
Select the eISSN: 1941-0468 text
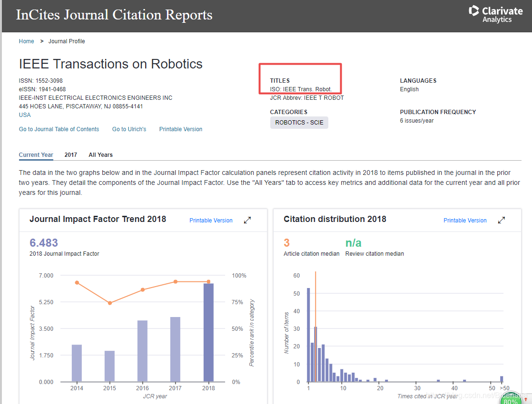pyautogui.click(x=42, y=89)
